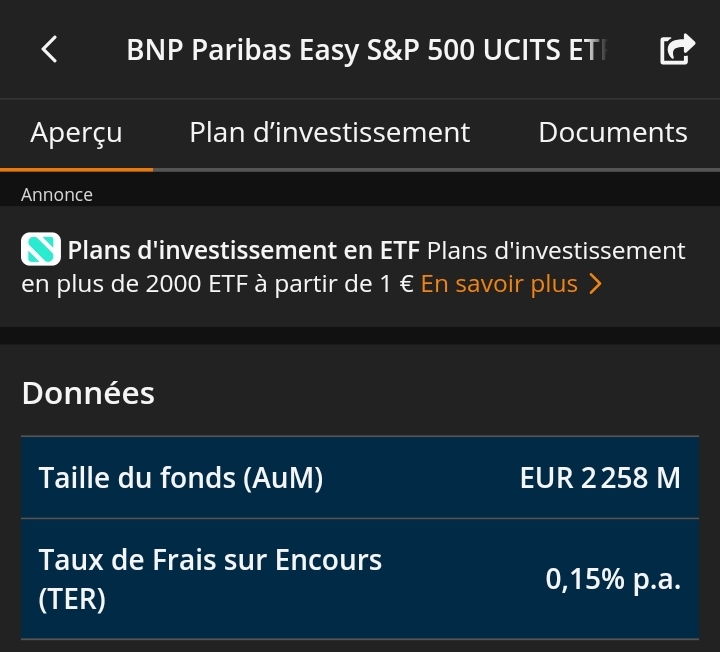Image resolution: width=720 pixels, height=652 pixels.
Task: Open the Documents tab
Action: point(613,133)
